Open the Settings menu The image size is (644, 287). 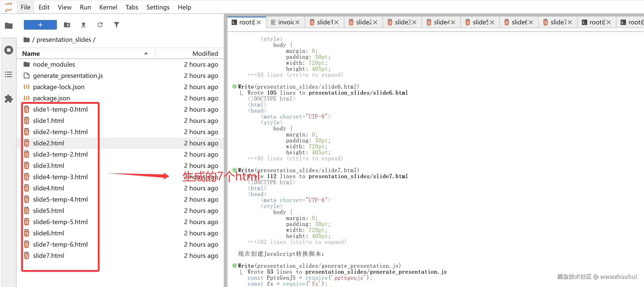(158, 7)
